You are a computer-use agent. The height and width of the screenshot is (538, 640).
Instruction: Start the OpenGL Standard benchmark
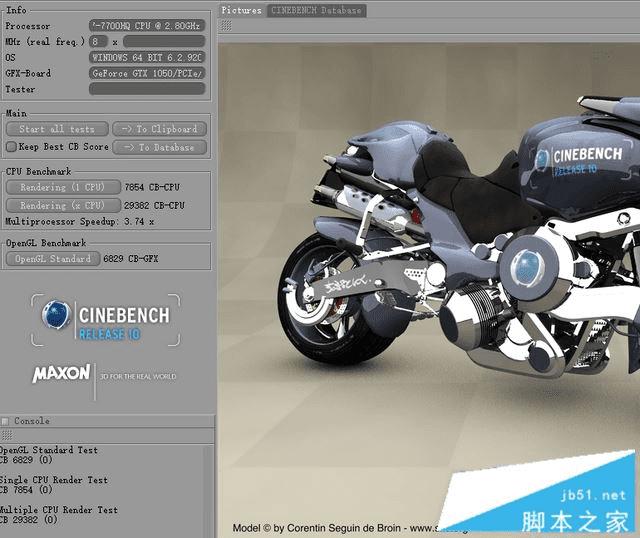[x=53, y=259]
